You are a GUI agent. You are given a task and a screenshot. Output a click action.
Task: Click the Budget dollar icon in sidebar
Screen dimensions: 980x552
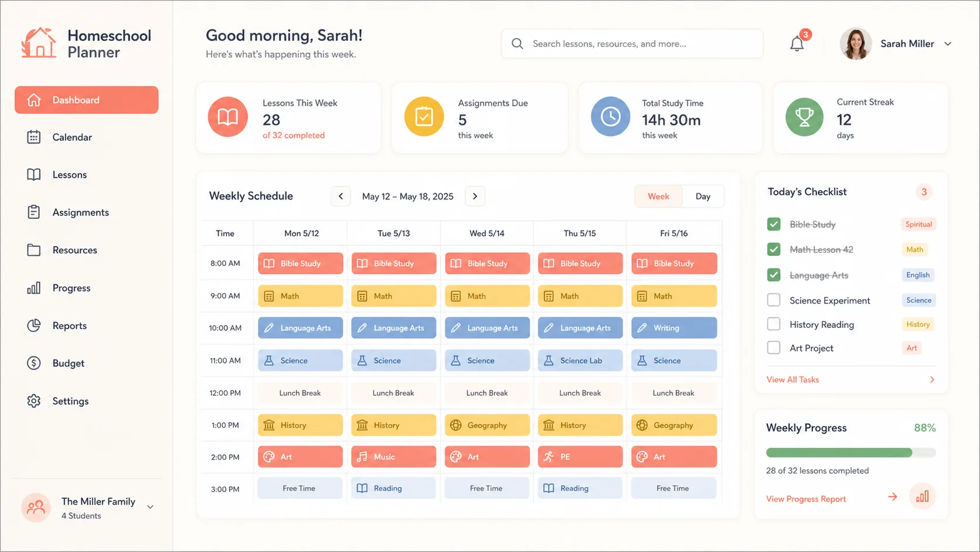34,363
